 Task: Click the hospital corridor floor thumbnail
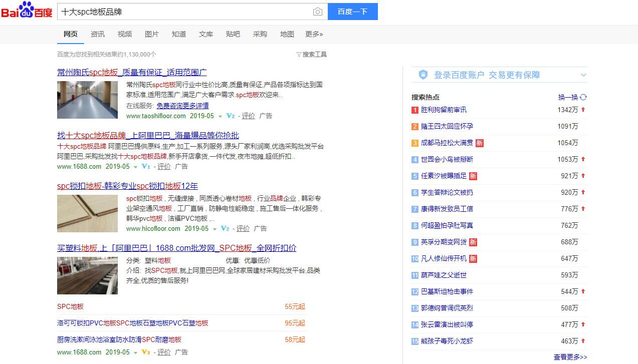87,100
